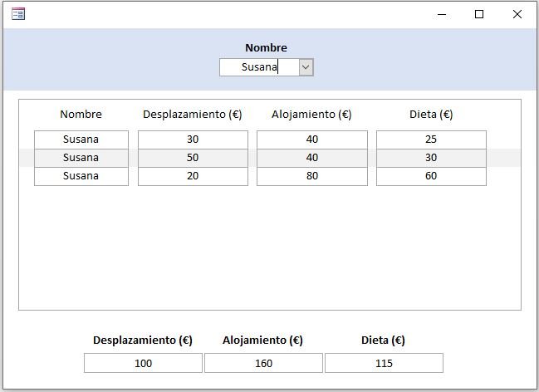Select the Nombre cell in the row with 20
539x392 pixels.
pyautogui.click(x=81, y=176)
